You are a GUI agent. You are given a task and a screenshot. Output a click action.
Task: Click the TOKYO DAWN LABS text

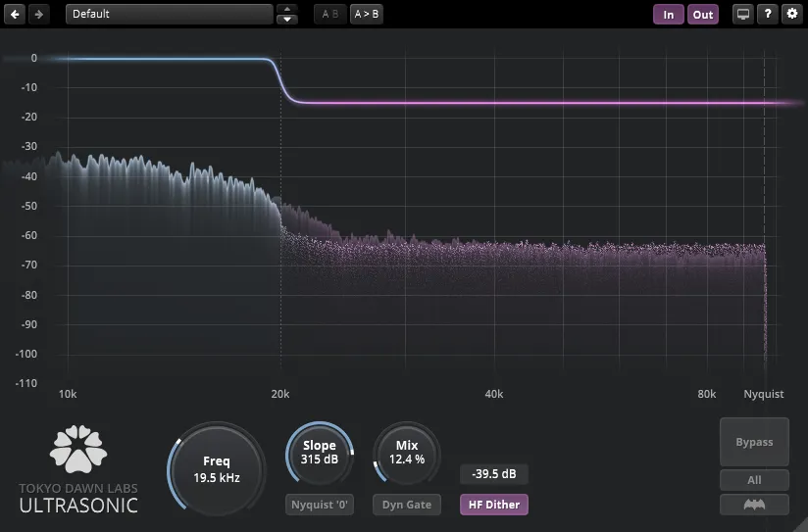pos(78,488)
